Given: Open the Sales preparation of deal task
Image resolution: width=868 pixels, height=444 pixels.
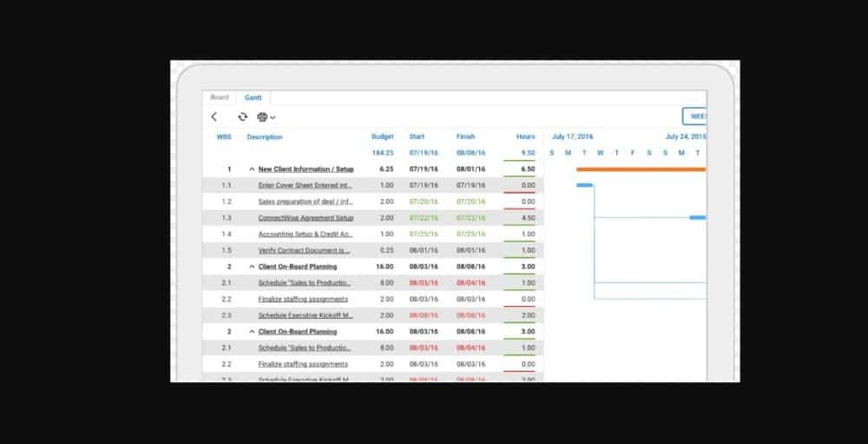Looking at the screenshot, I should tap(305, 202).
